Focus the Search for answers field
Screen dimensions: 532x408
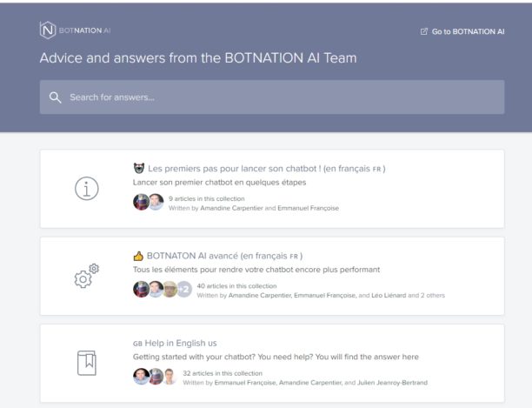272,97
